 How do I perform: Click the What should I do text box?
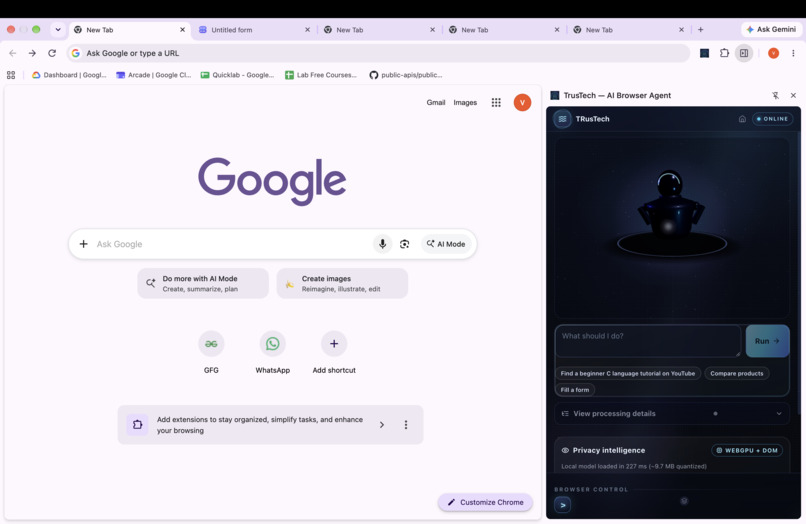[x=648, y=341]
